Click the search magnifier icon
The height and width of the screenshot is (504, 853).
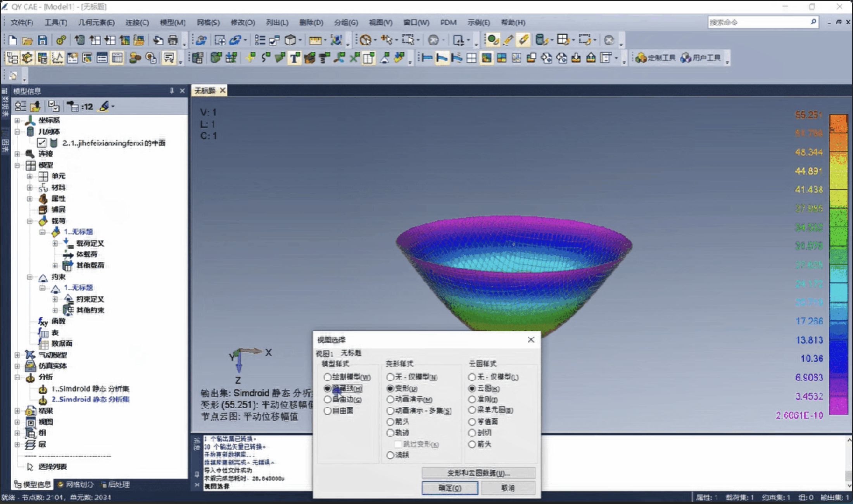[813, 22]
